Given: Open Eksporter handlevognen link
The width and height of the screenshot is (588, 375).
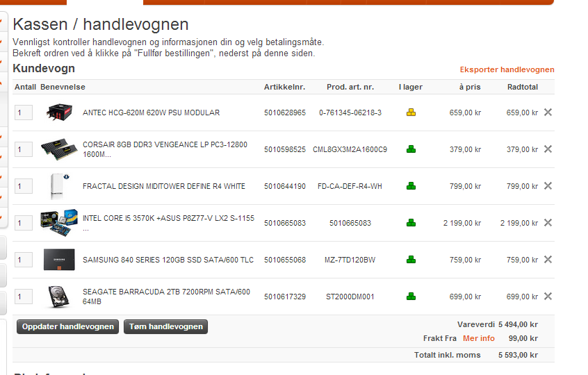Looking at the screenshot, I should (507, 69).
